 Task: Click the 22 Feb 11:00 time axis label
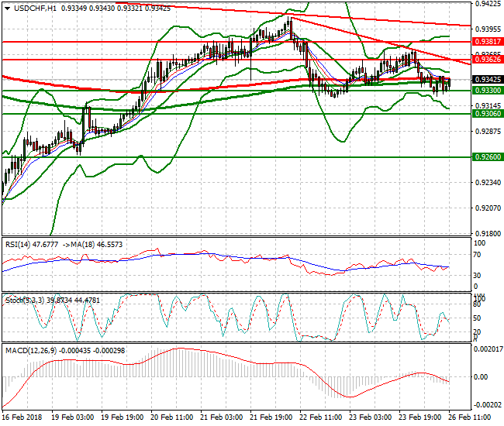pos(321,417)
